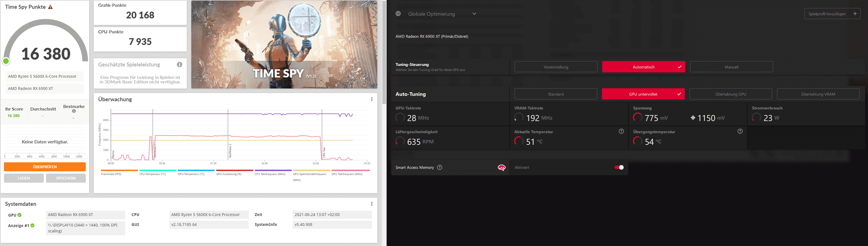This screenshot has height=246, width=868.
Task: Click the 16 380 overall score
Action: pos(46,54)
